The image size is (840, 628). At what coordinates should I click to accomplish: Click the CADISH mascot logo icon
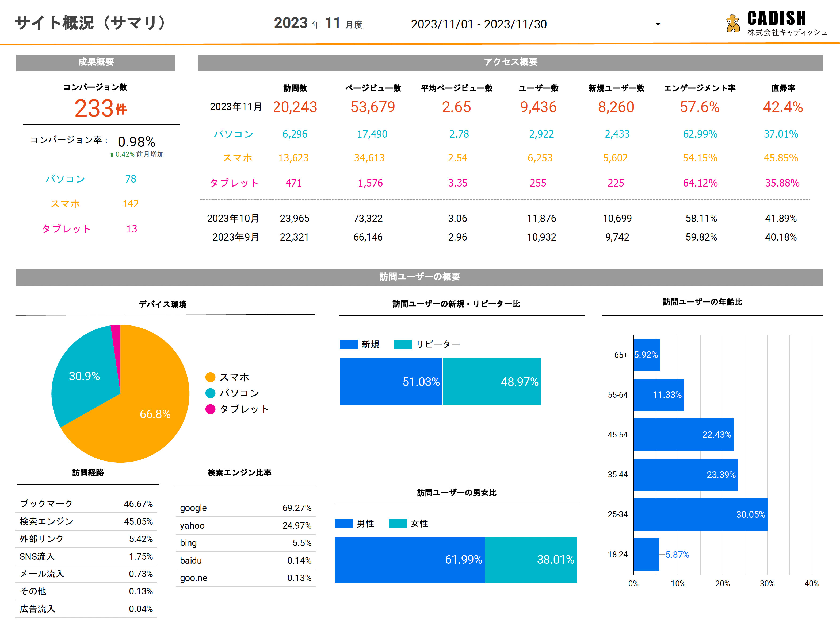click(732, 24)
